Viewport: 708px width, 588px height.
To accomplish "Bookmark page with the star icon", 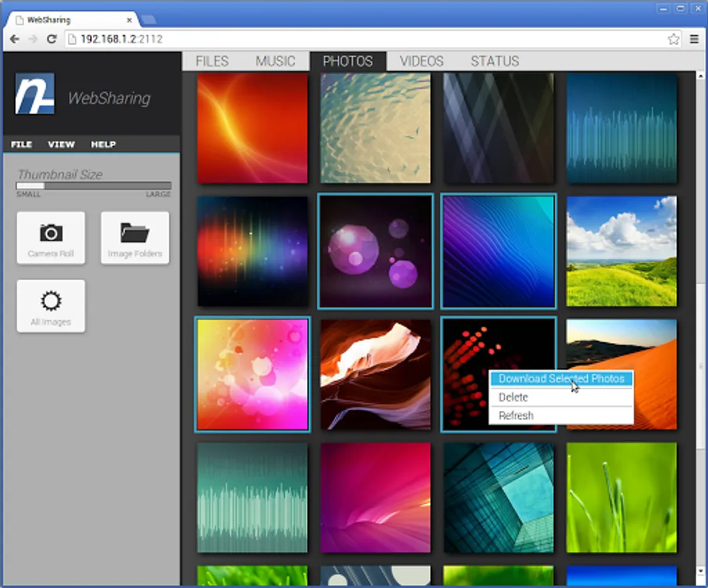I will pos(673,39).
